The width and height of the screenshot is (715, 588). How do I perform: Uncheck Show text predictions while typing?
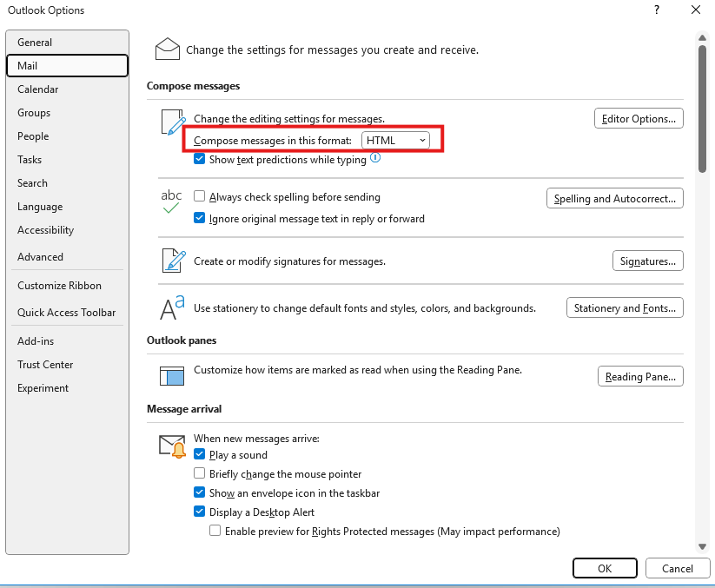click(x=199, y=159)
